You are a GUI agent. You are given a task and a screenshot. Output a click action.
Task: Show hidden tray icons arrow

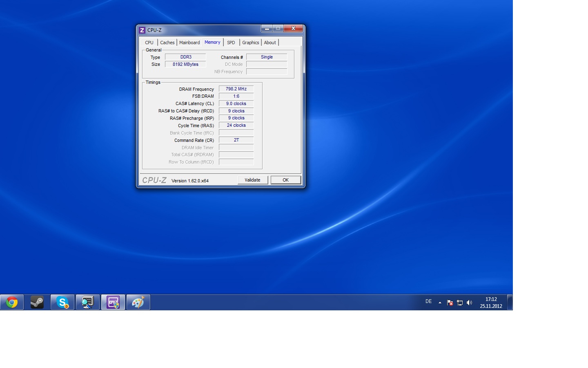point(440,303)
